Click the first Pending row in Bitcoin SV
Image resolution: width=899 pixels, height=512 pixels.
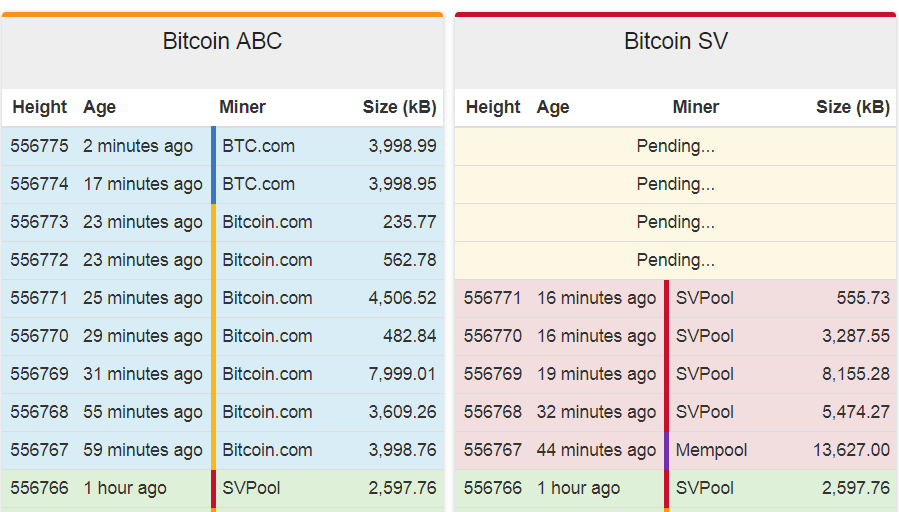click(x=675, y=146)
